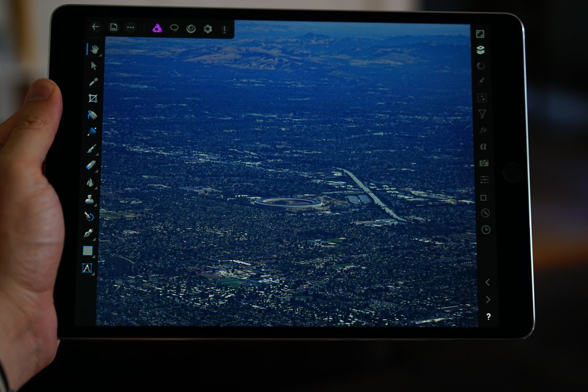Select the Rectangle shape tool
Viewport: 588px width, 392px height.
click(x=87, y=251)
